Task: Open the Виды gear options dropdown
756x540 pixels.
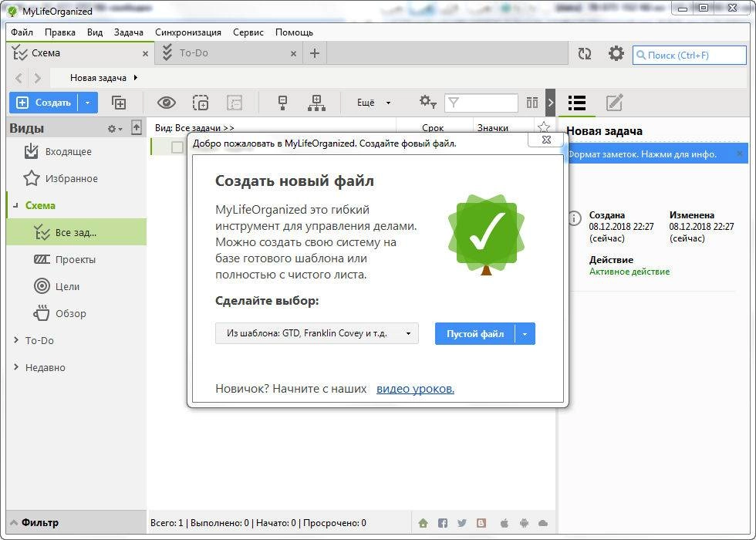Action: click(x=115, y=129)
